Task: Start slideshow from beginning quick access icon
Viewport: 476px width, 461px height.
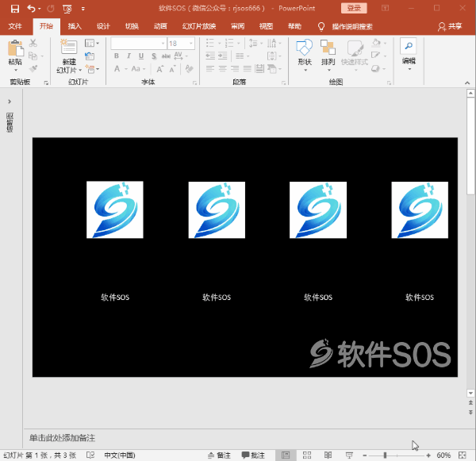Action: coord(67,9)
